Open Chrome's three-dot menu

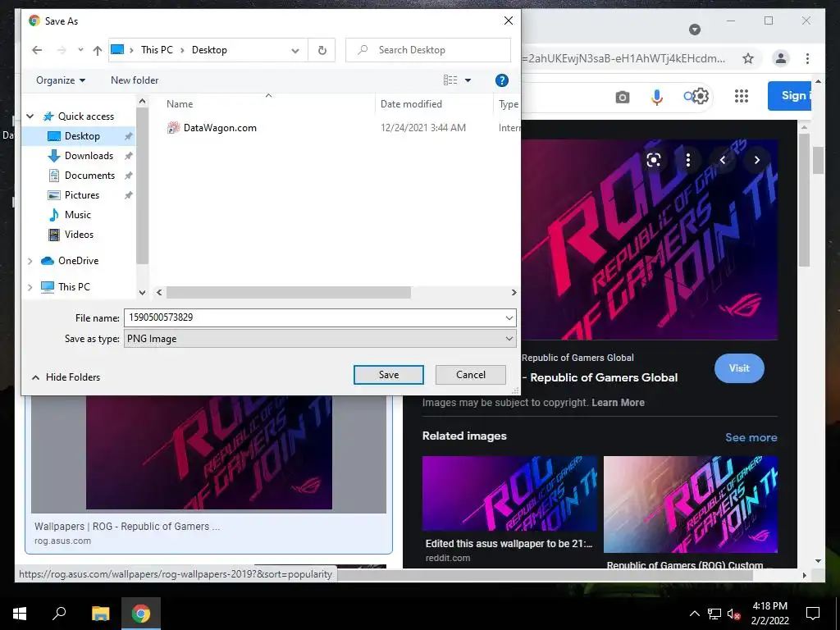[x=807, y=58]
